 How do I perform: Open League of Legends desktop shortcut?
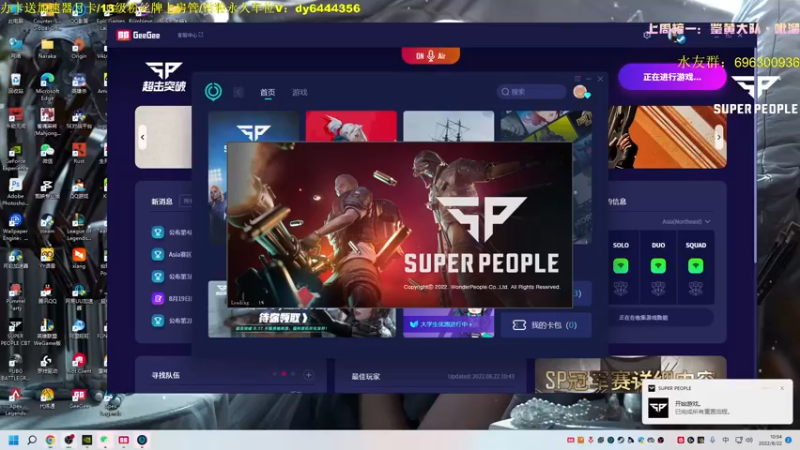pos(79,228)
